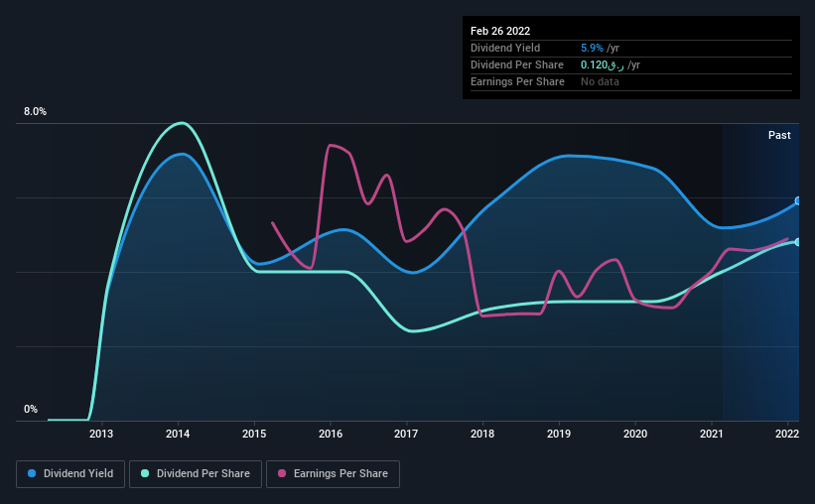
Task: Click the 8.0% y-axis label
Action: point(35,112)
